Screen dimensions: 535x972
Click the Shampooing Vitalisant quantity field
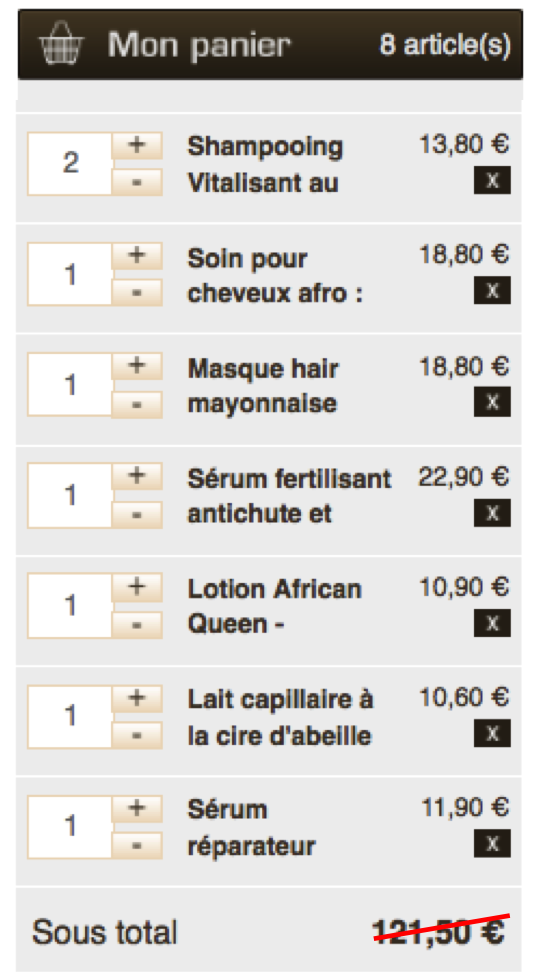coord(70,164)
